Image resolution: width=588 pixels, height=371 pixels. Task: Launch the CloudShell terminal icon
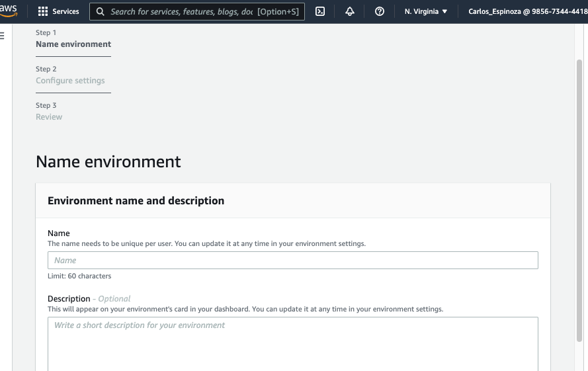click(x=320, y=12)
